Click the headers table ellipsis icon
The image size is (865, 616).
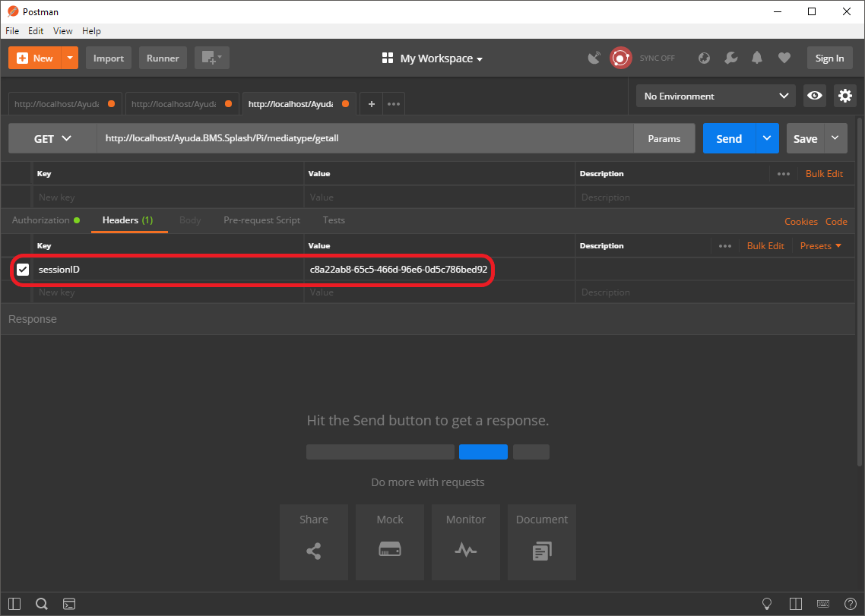(x=725, y=246)
